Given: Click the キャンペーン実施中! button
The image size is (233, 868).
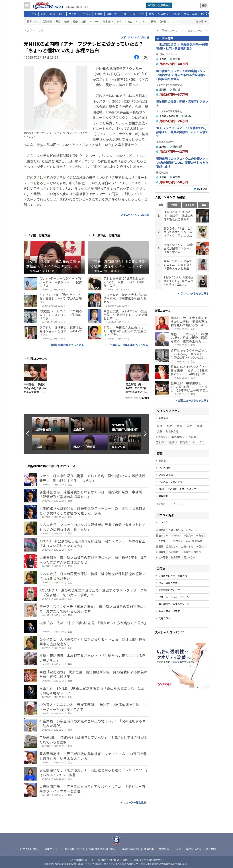Looking at the screenshot, I should 159,5.
